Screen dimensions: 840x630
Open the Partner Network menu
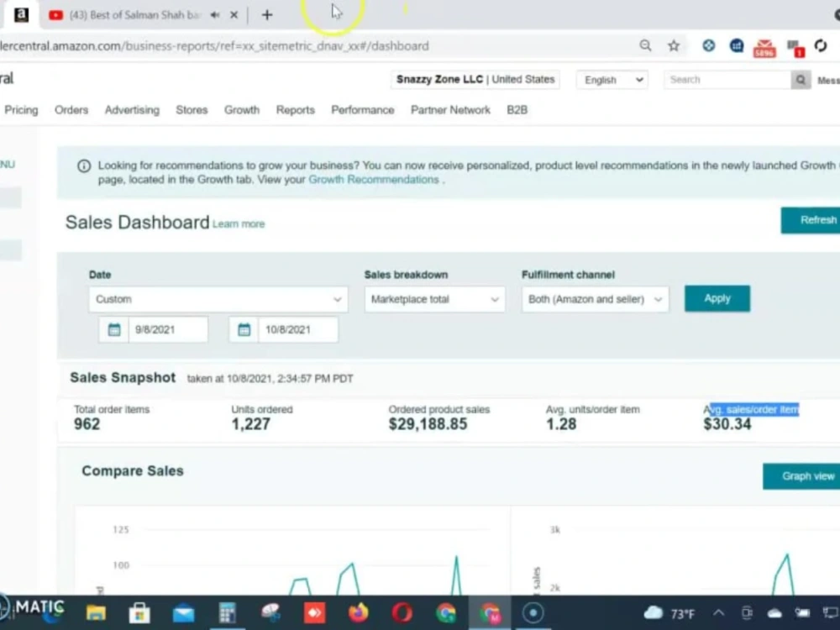coord(450,110)
